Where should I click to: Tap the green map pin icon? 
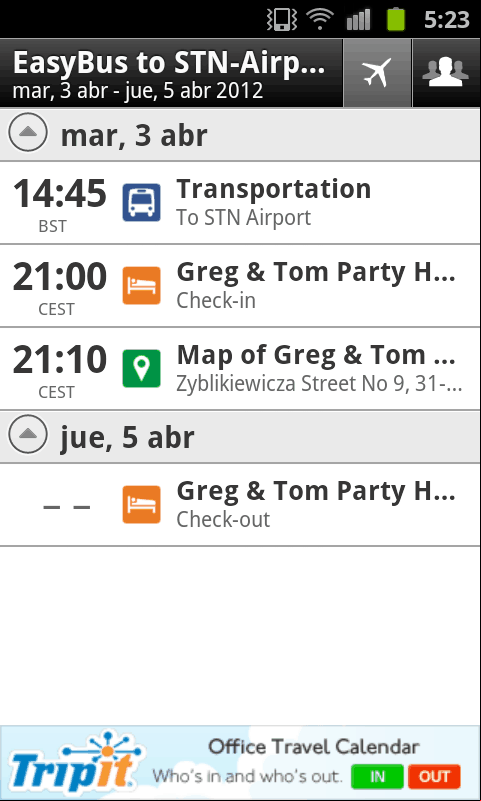141,368
